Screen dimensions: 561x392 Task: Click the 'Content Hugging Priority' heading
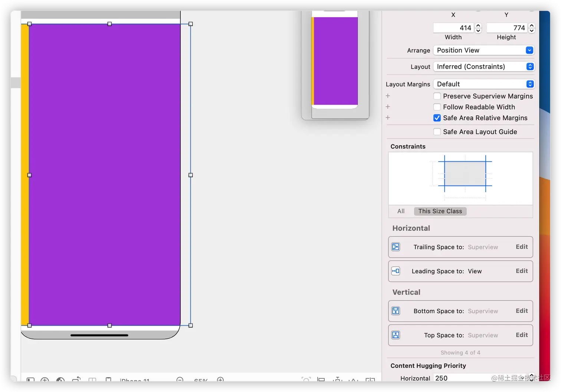pos(428,366)
